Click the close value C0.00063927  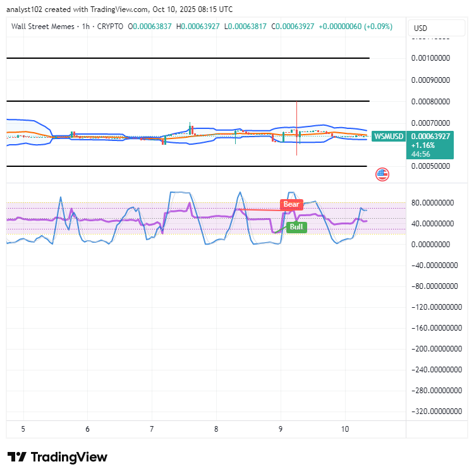click(x=293, y=27)
